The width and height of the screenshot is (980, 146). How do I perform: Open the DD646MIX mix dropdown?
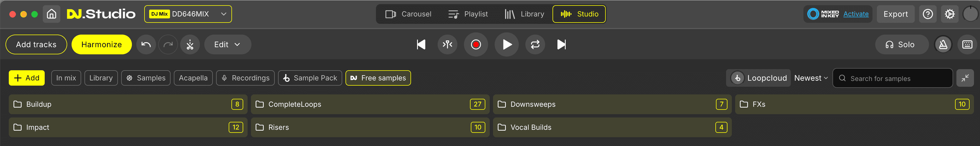click(x=188, y=14)
